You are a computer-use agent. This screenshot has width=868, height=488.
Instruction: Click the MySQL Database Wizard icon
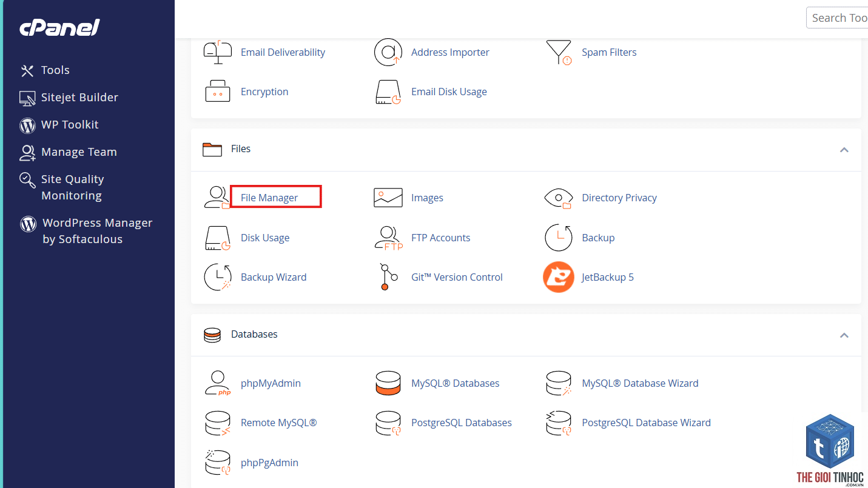pos(559,383)
